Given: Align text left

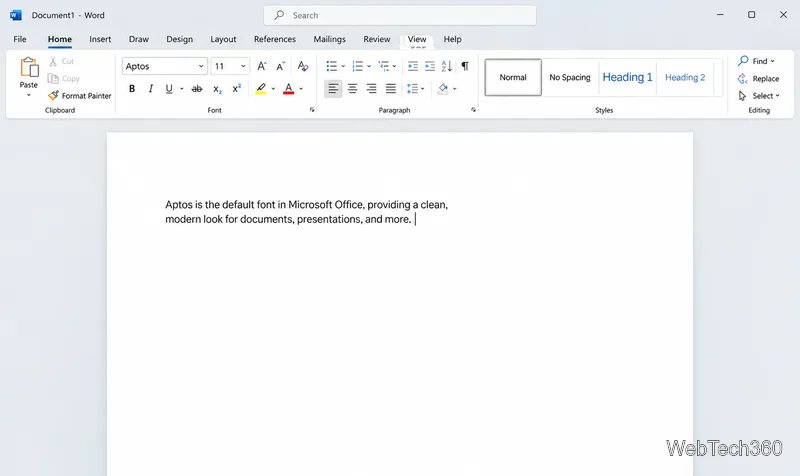Looking at the screenshot, I should [333, 89].
